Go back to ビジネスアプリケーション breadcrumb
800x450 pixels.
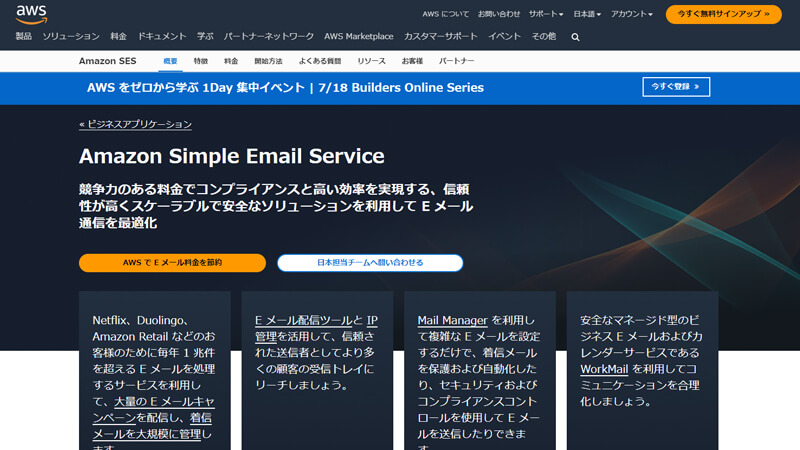(135, 124)
